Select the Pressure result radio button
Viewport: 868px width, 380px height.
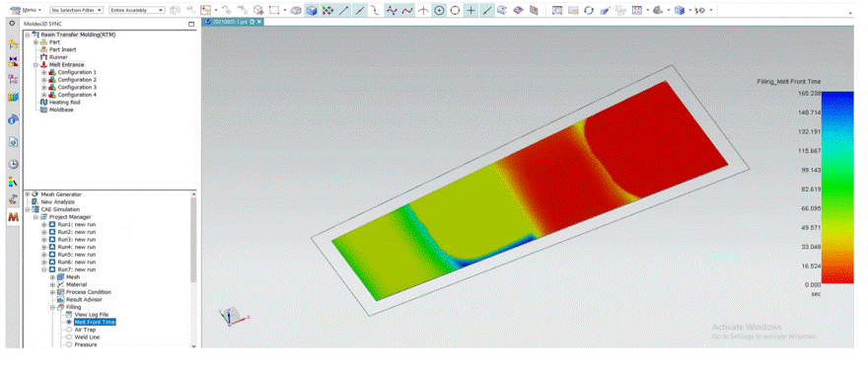[x=69, y=344]
